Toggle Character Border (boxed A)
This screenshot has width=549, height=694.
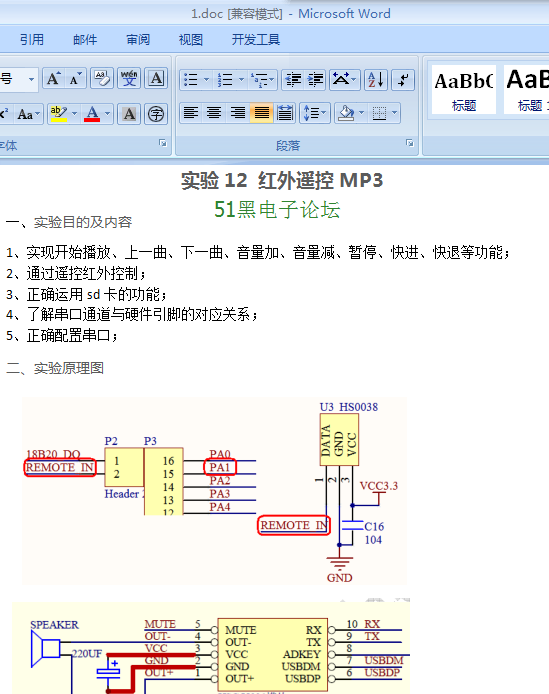[156, 79]
